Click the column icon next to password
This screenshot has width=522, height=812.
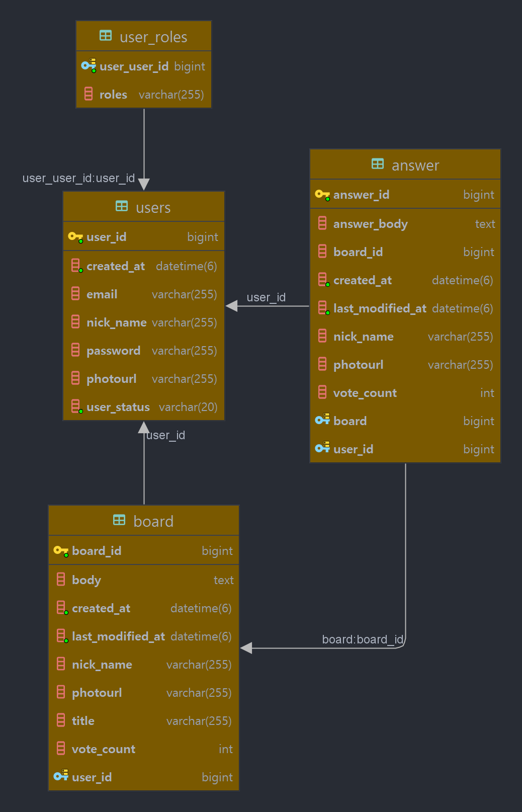pos(75,350)
